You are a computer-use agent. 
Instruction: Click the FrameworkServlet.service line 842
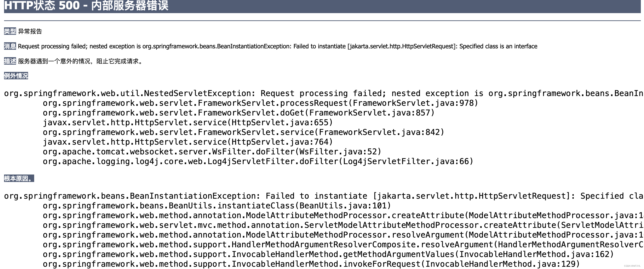[243, 132]
